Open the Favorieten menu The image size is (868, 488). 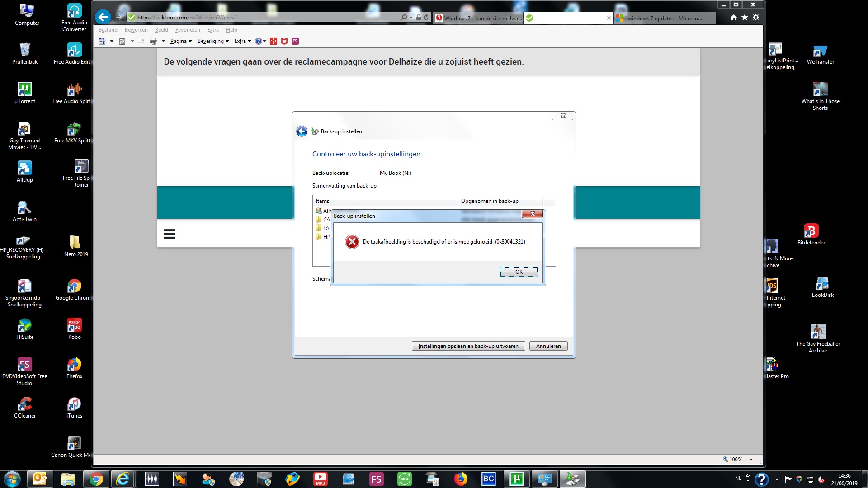pyautogui.click(x=188, y=30)
